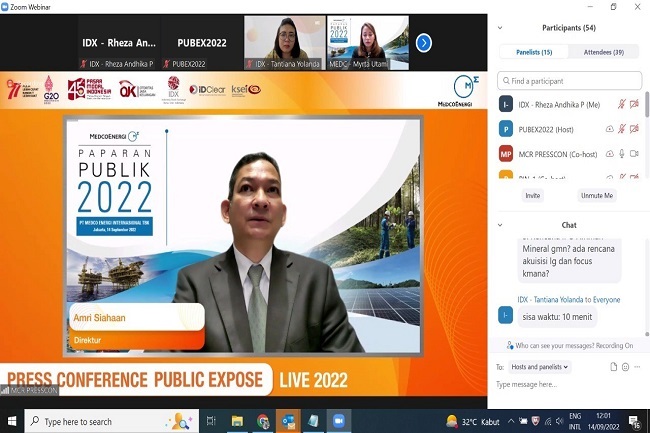The image size is (650, 433).
Task: Open the emoji picker in chat
Action: click(x=625, y=367)
